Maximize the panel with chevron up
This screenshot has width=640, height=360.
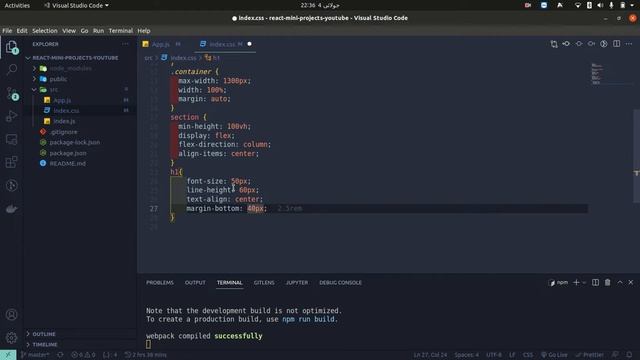coord(620,282)
